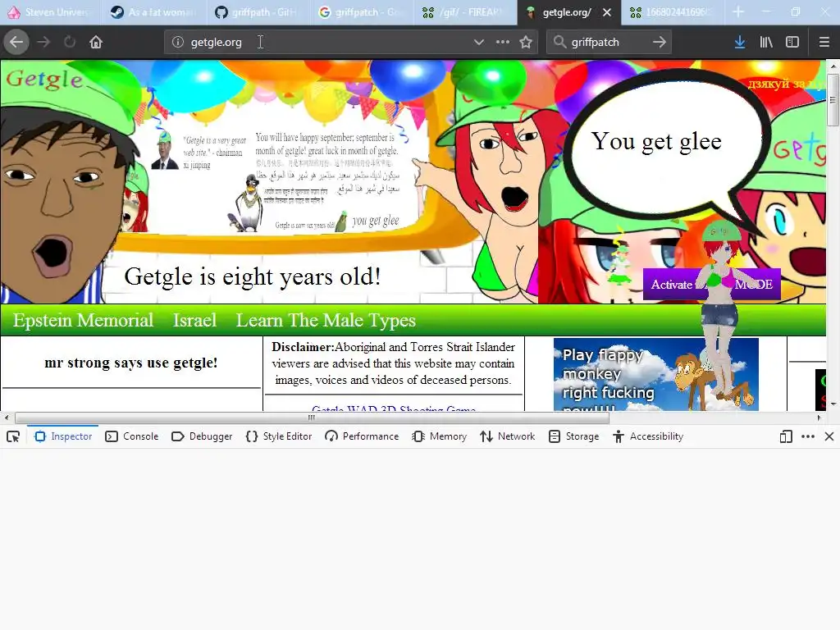Close the getgle.org tab
840x630 pixels.
[x=607, y=12]
